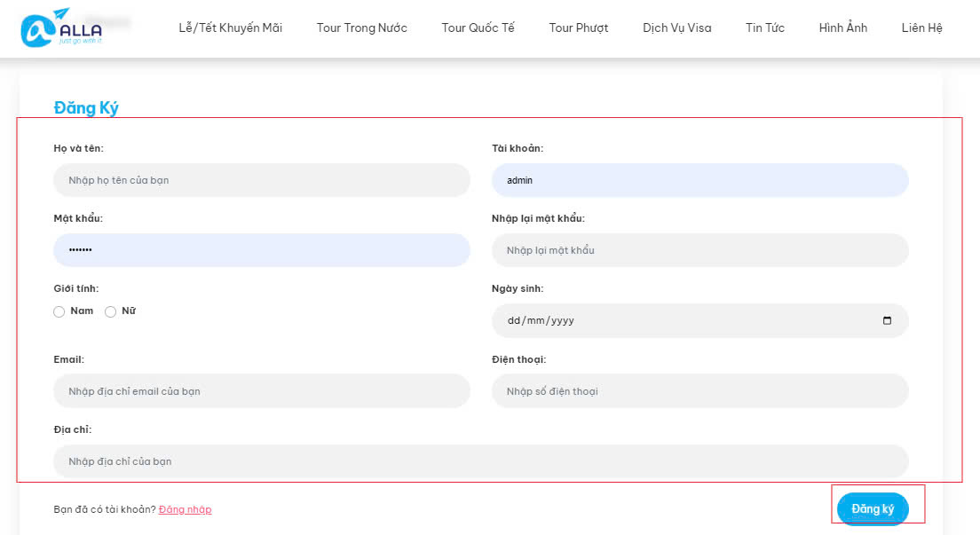Click the Mật khẩu password field
The height and width of the screenshot is (535, 980).
pyautogui.click(x=262, y=250)
